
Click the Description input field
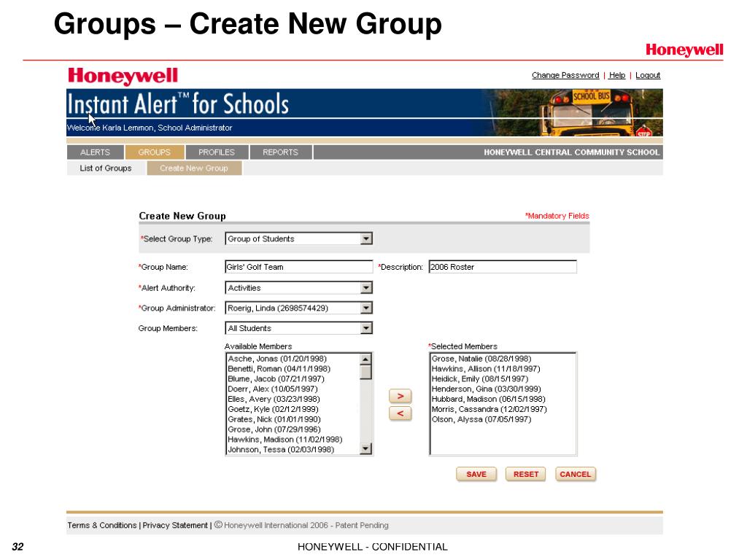pos(503,267)
